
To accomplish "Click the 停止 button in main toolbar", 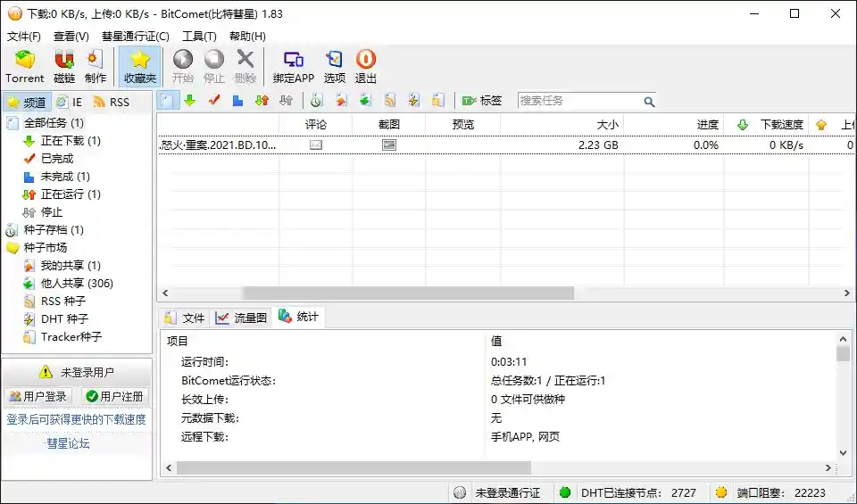I will click(x=213, y=67).
